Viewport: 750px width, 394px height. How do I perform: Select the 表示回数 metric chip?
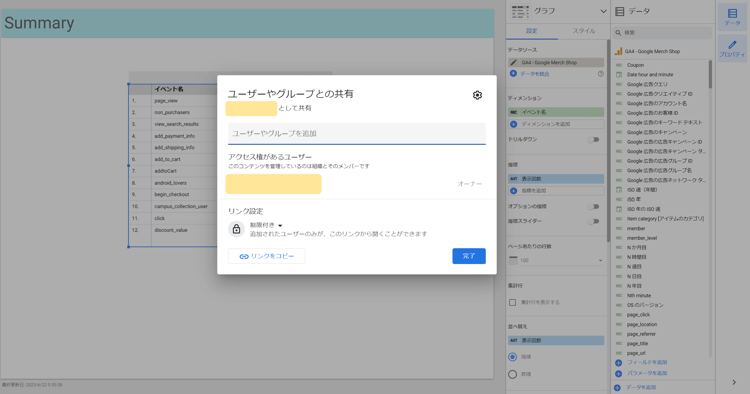pyautogui.click(x=556, y=179)
